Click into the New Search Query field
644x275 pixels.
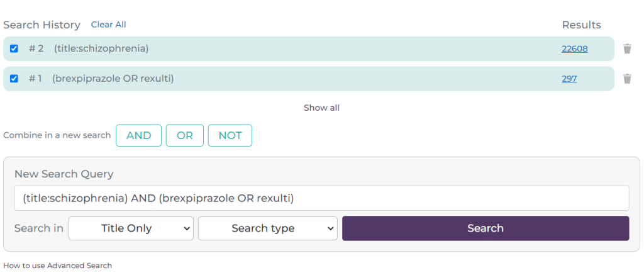click(x=321, y=198)
